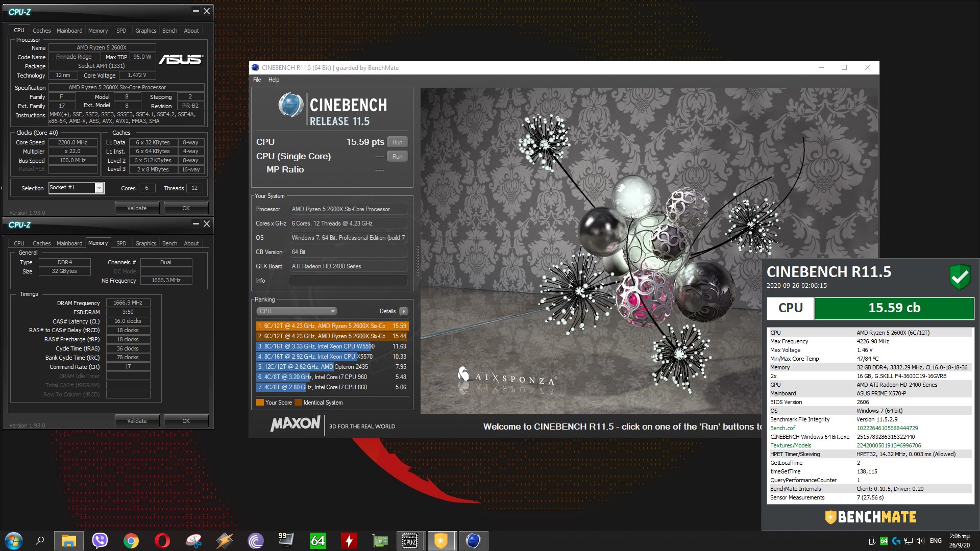Switch to Graphics tab in bottom CPU-Z window

(x=145, y=243)
